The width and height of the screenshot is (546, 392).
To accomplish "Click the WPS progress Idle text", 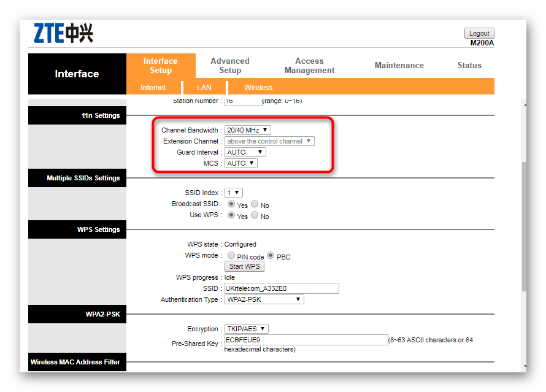I will (x=229, y=277).
